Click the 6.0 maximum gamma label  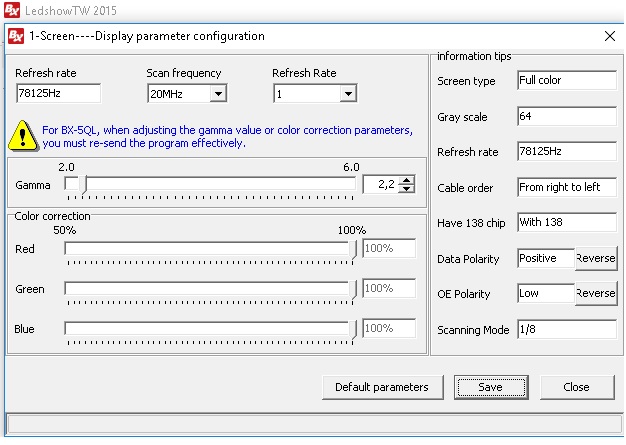[x=351, y=167]
